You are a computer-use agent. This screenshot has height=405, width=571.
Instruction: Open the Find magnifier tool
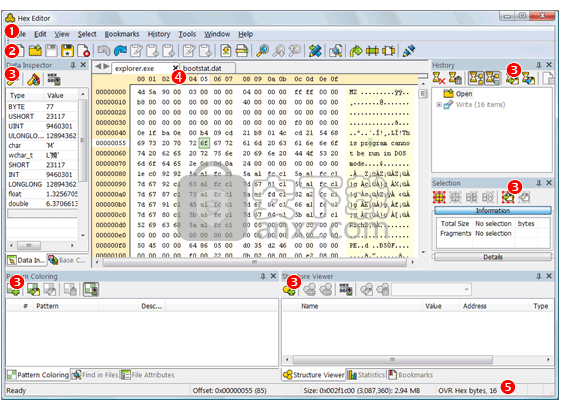(263, 51)
